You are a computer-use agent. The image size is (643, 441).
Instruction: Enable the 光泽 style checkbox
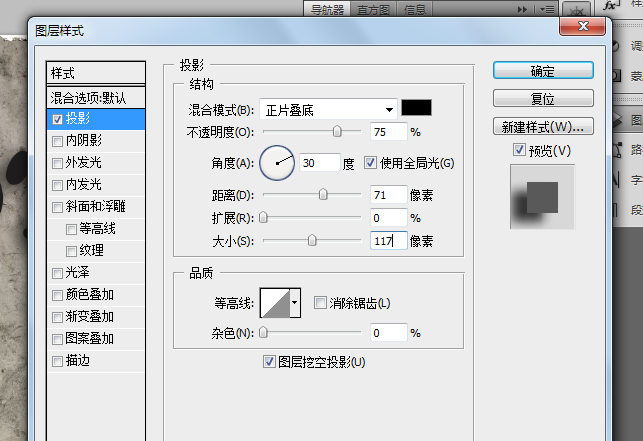tap(57, 273)
